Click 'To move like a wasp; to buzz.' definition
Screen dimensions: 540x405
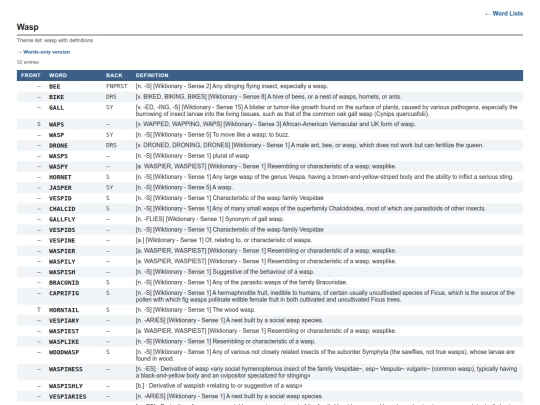[251, 135]
